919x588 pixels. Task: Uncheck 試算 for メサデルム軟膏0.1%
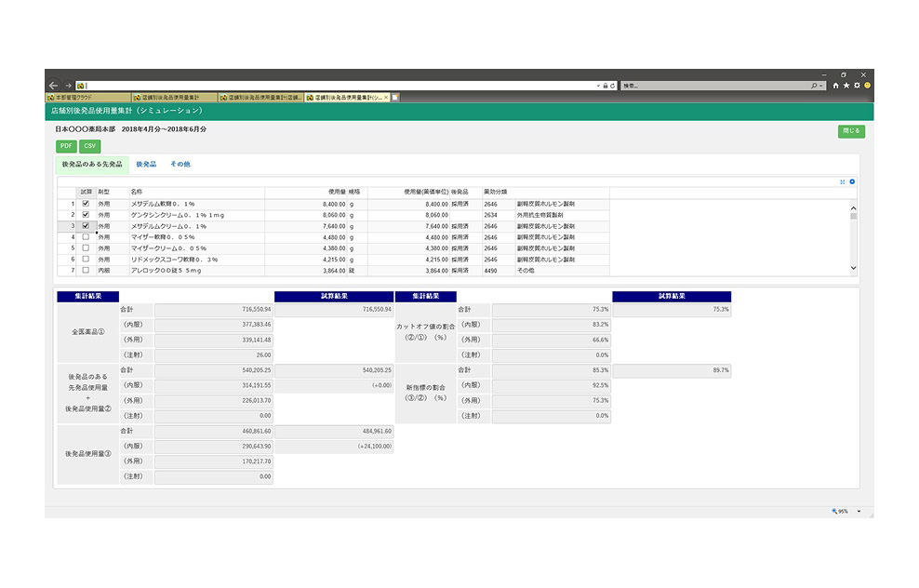86,203
